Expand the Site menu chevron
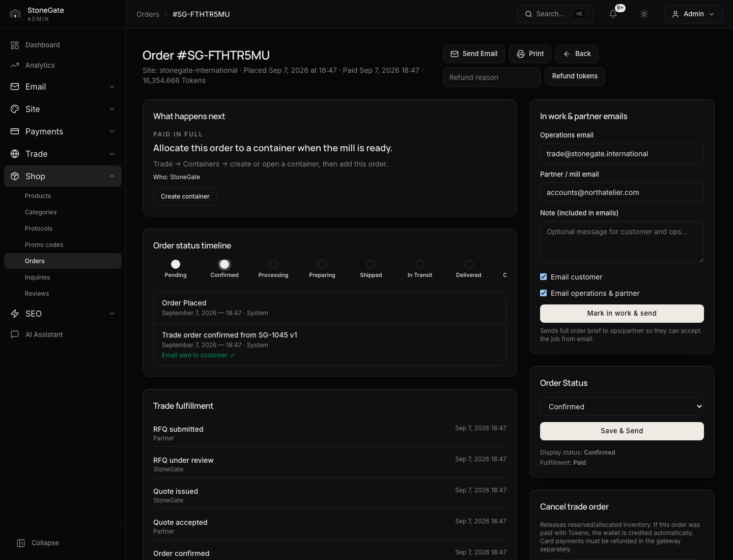 (x=112, y=109)
